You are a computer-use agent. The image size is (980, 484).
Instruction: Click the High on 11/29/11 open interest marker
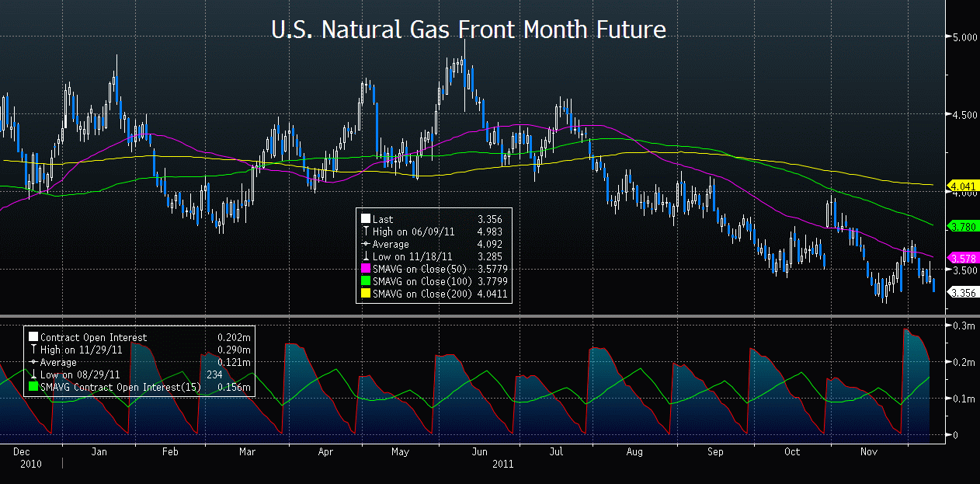(x=33, y=350)
